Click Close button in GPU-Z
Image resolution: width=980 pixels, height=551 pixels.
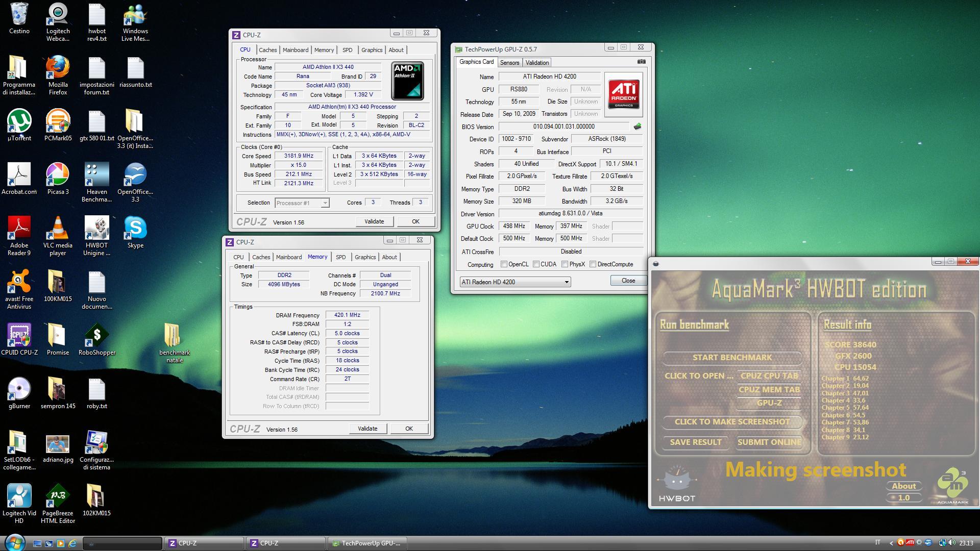(x=628, y=281)
